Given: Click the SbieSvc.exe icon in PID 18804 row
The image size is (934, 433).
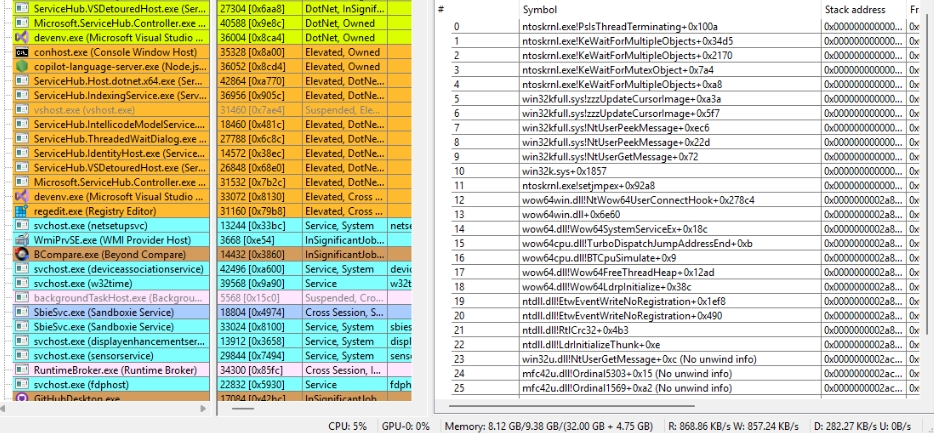Looking at the screenshot, I should coord(22,312).
